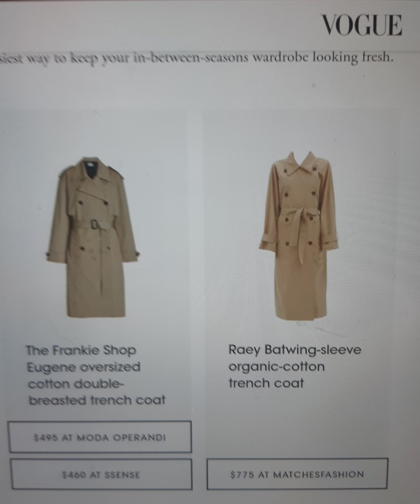420x504 pixels.
Task: Click the $775 at Matchesfashion button
Action: pyautogui.click(x=297, y=474)
